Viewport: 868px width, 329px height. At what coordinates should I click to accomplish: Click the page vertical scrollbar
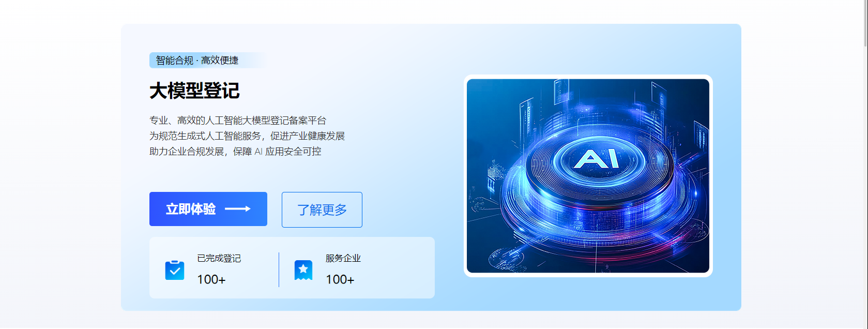(864, 165)
